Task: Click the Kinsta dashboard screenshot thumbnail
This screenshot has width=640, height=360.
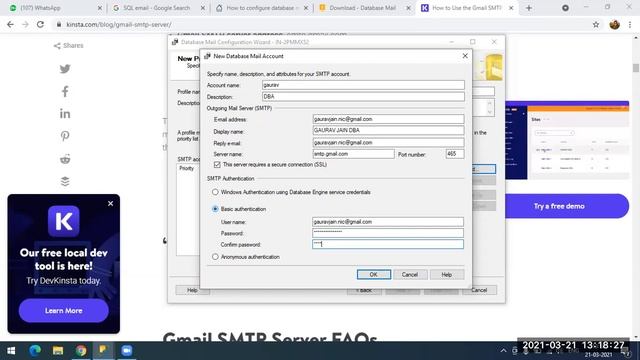Action: coord(567,140)
